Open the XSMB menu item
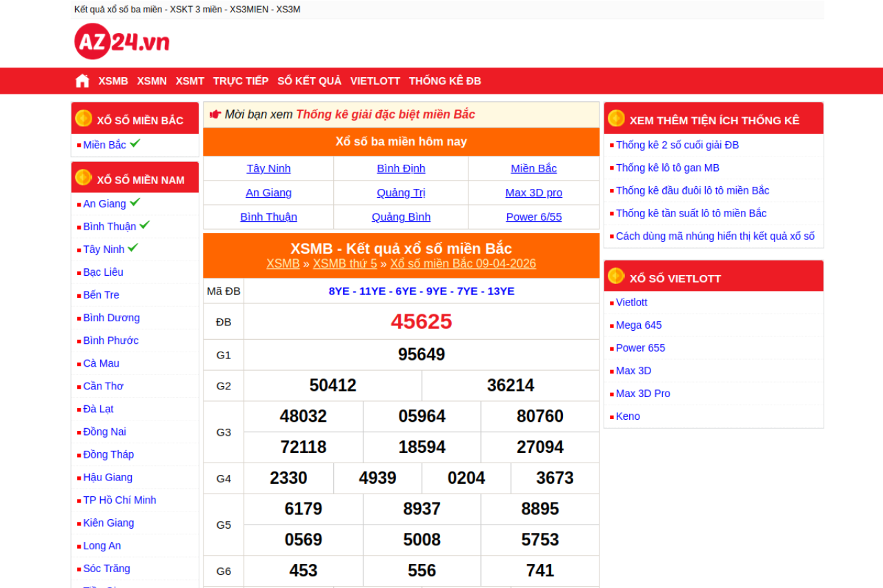Screen dimensions: 883x588 [x=113, y=81]
